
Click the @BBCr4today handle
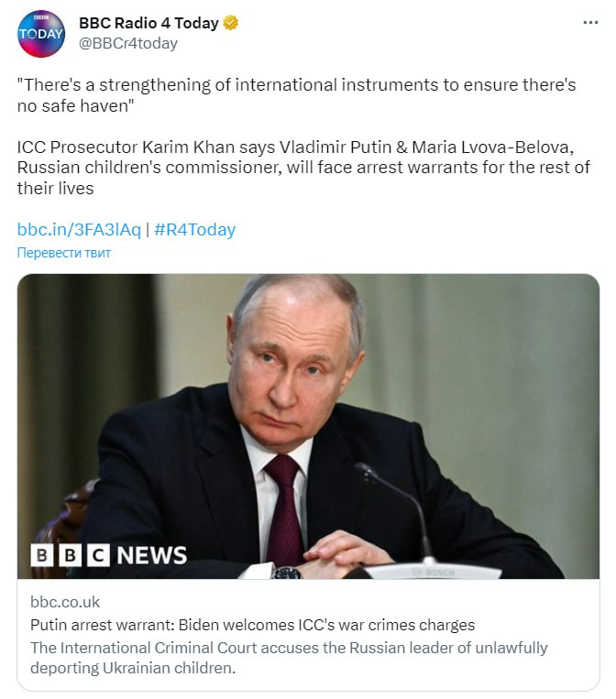click(128, 43)
